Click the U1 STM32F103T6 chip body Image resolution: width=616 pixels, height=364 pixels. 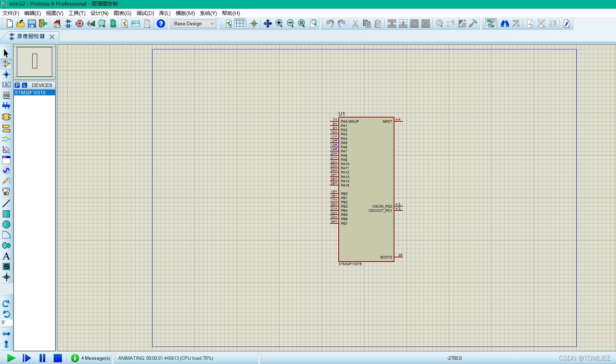click(366, 189)
